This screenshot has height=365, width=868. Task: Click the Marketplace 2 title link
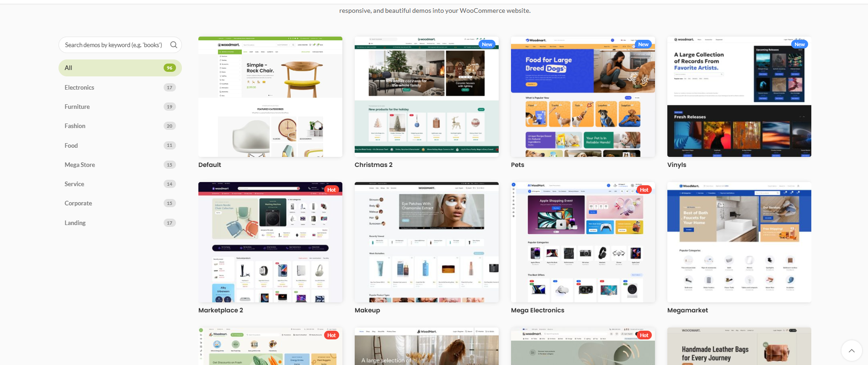[x=221, y=310]
